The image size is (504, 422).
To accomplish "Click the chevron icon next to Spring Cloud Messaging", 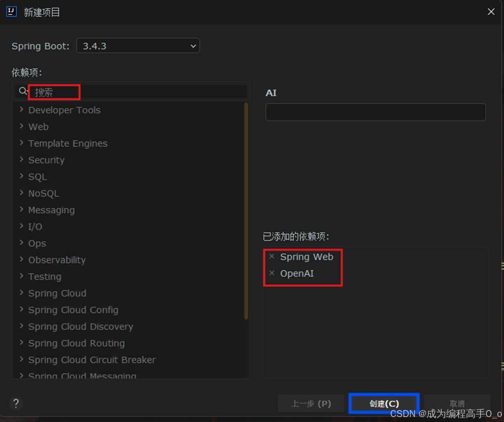I will click(21, 375).
